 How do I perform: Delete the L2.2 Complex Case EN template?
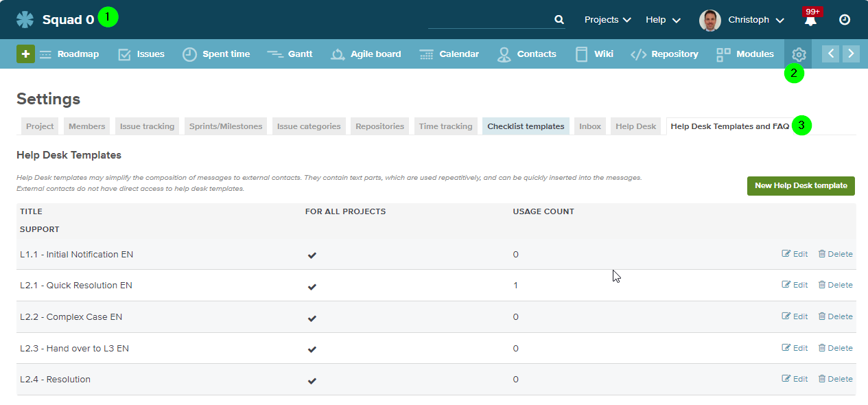pyautogui.click(x=835, y=316)
